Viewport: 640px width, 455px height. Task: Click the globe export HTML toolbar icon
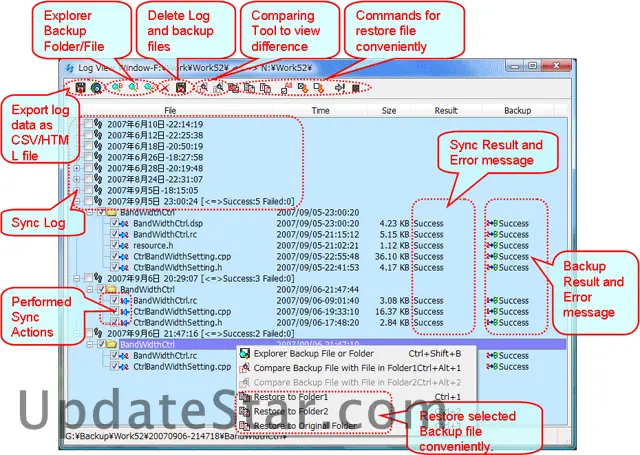96,88
